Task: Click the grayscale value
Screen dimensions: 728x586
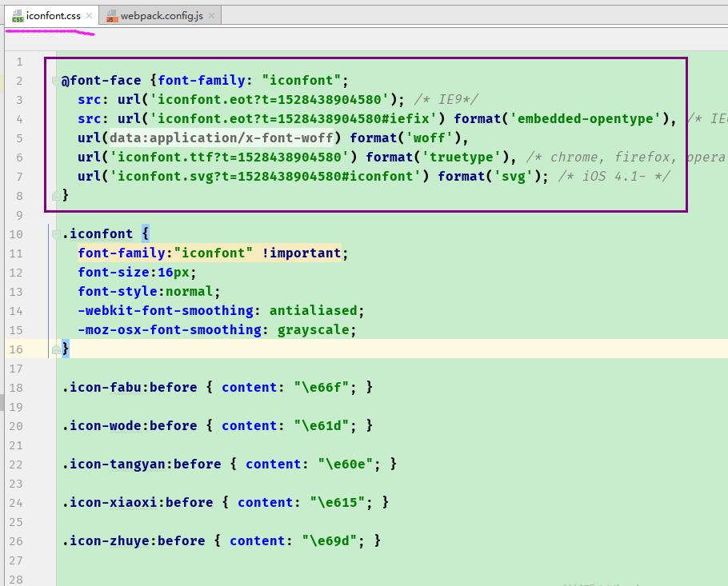Action: 314,330
